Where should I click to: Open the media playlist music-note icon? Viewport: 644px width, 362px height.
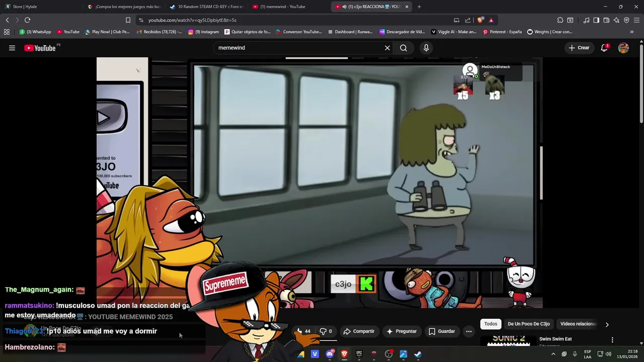tap(586, 20)
